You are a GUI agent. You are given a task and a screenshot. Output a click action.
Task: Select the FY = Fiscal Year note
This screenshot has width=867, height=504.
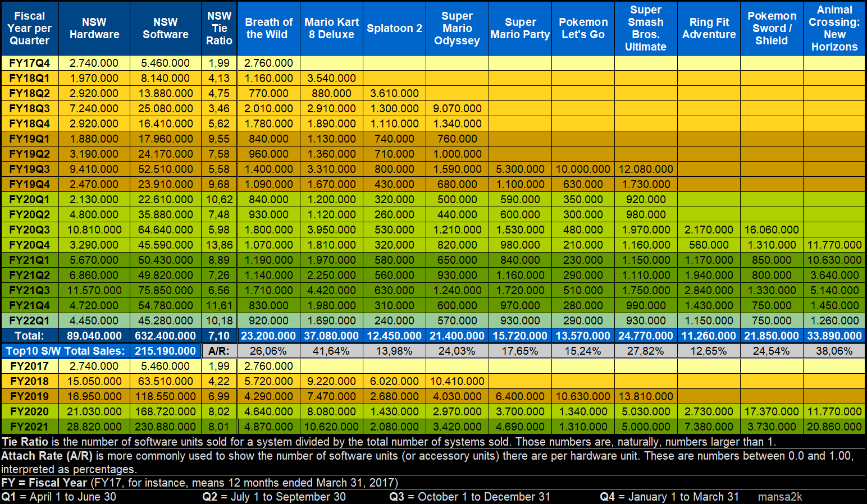click(200, 483)
